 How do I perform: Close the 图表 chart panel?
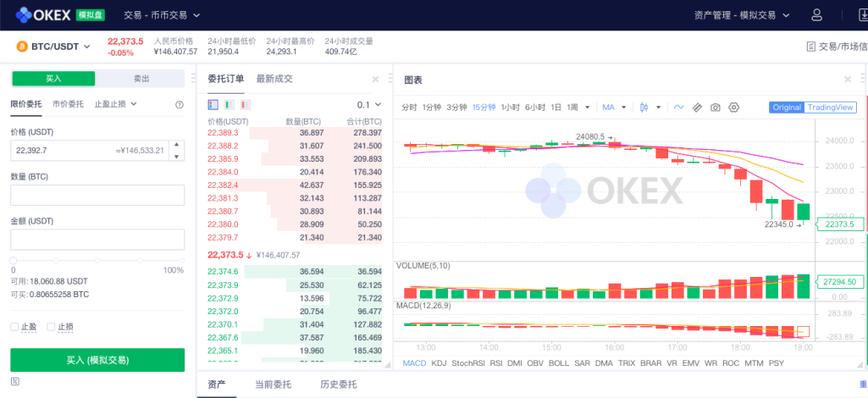[848, 79]
